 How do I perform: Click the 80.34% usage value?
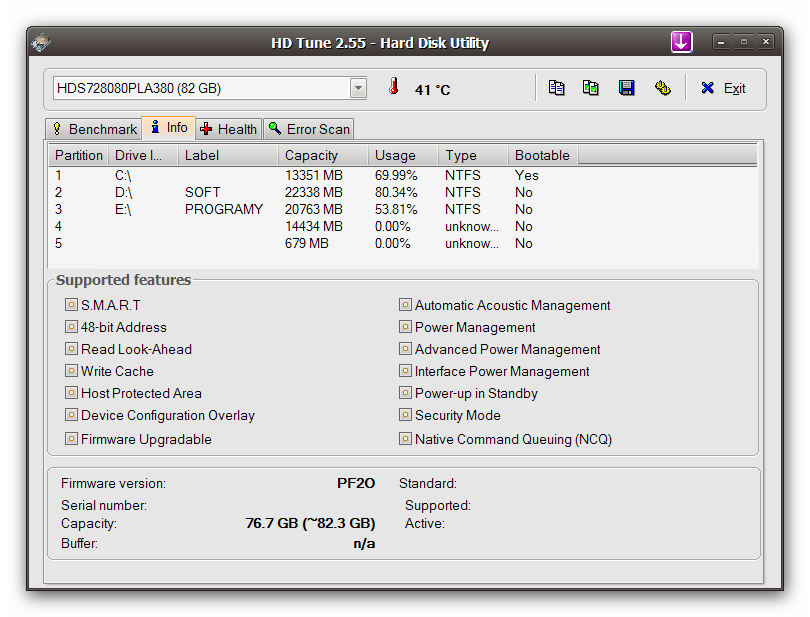pos(396,193)
